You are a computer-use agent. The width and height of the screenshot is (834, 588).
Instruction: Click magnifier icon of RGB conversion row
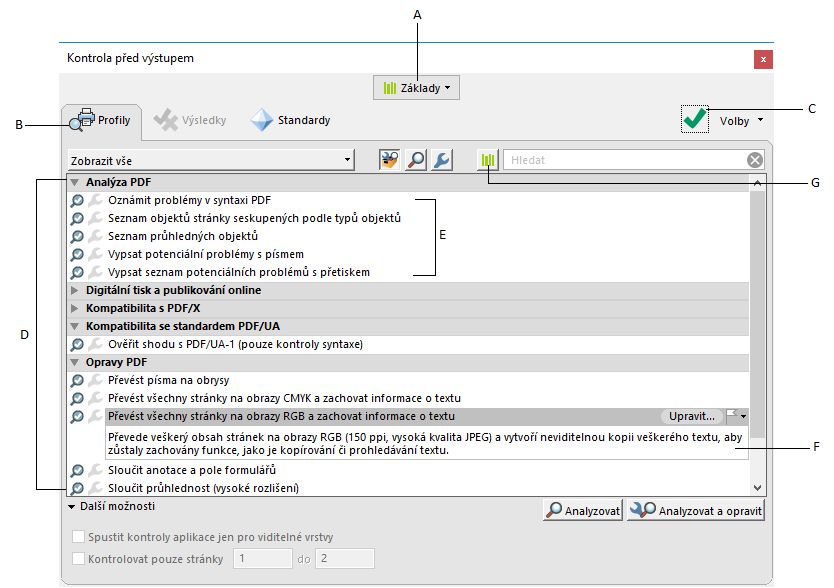click(x=77, y=417)
